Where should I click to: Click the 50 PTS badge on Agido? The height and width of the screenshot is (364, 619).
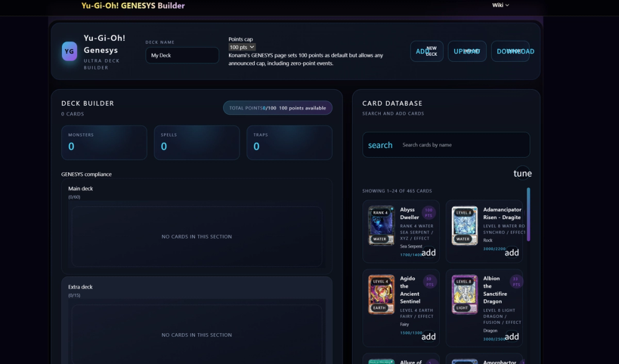tap(430, 282)
